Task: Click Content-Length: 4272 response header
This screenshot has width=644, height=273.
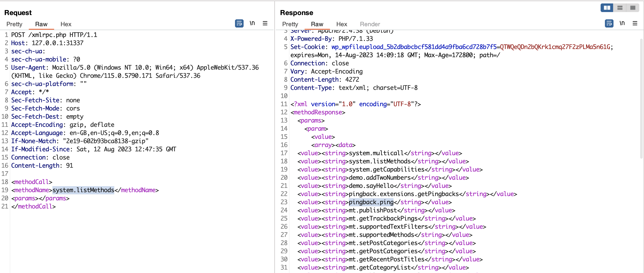Action: 325,80
